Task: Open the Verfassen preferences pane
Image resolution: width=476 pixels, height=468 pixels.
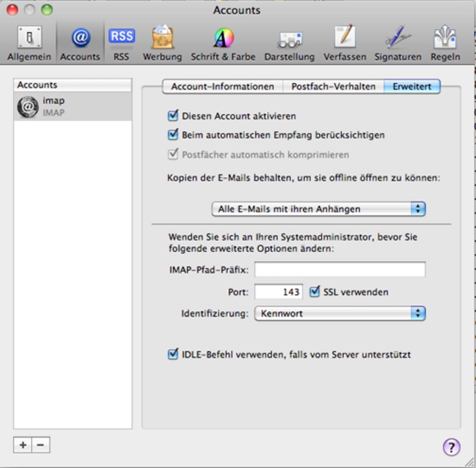Action: click(x=345, y=44)
